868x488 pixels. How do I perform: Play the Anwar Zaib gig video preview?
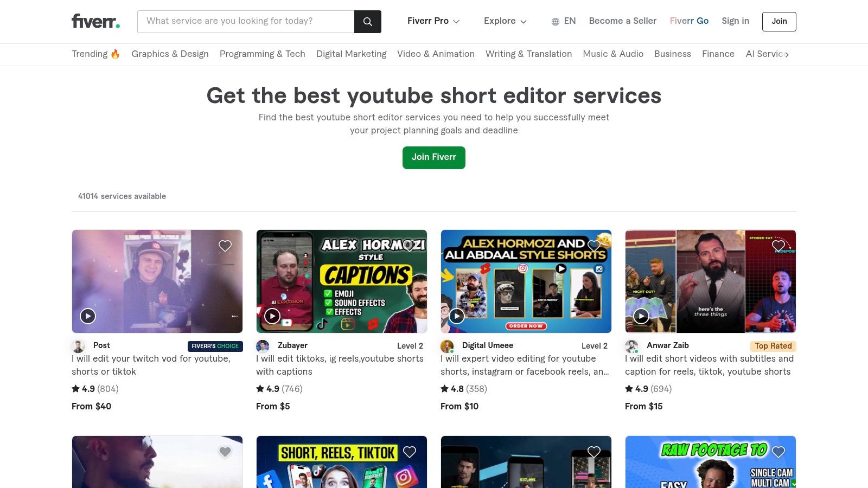point(641,316)
